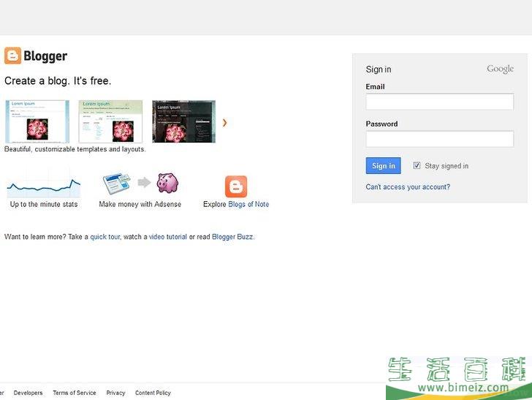Click the Blogger wordmark text
This screenshot has height=400, width=532.
(45, 56)
